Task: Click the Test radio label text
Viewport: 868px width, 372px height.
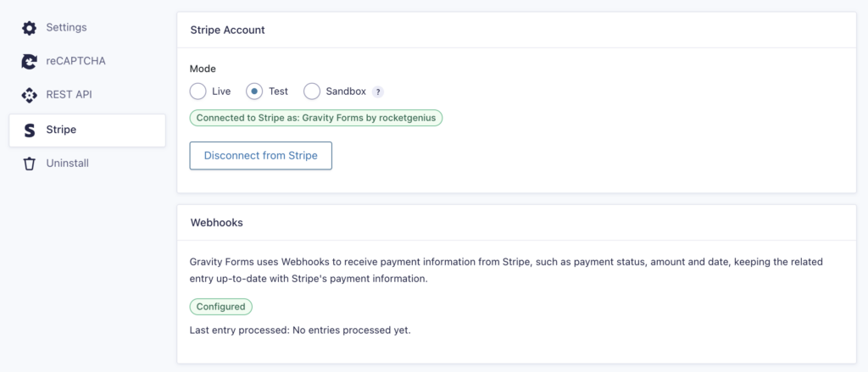Action: tap(278, 92)
